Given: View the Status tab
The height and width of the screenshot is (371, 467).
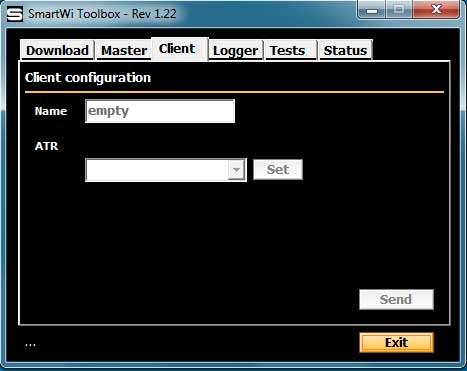Looking at the screenshot, I should coord(345,50).
